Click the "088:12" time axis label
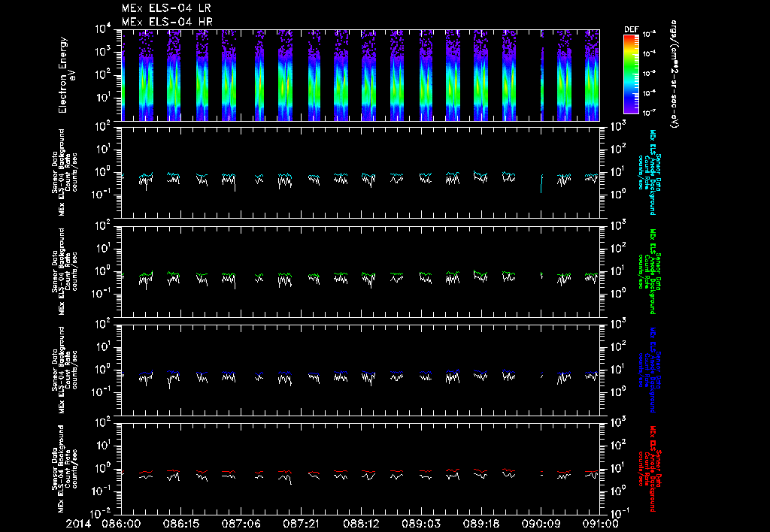Viewport: 770px width, 532px height. pos(361,524)
